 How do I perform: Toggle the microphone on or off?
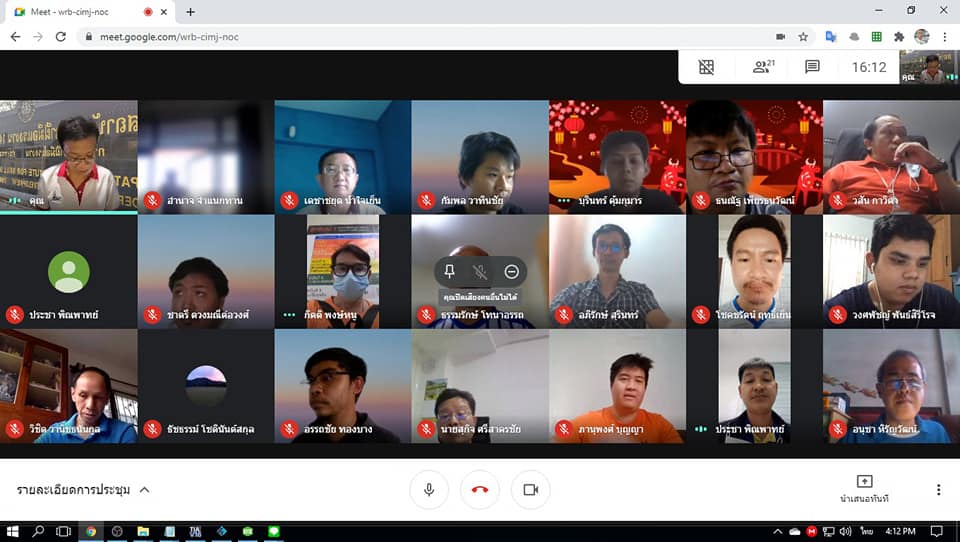429,489
